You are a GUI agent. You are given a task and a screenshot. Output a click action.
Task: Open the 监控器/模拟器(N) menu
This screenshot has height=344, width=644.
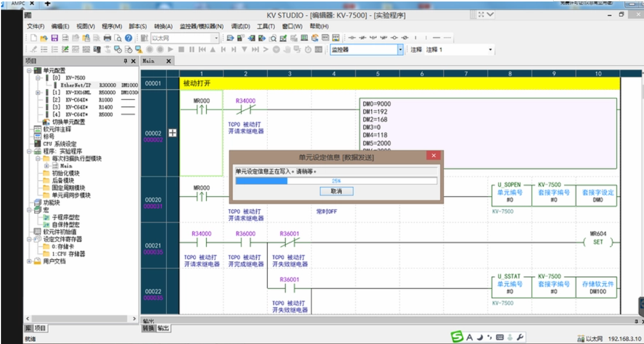pos(201,26)
